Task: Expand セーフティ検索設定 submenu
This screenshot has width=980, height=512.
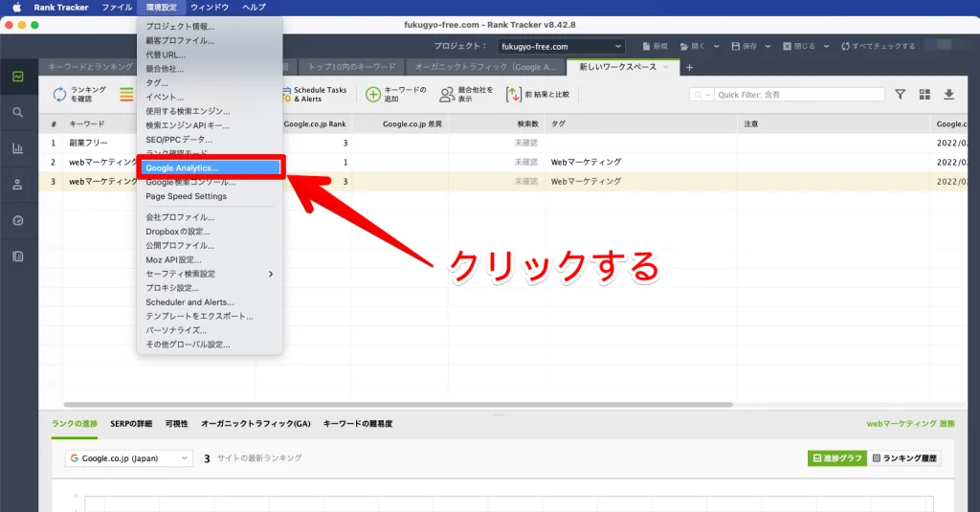Action: pos(210,274)
